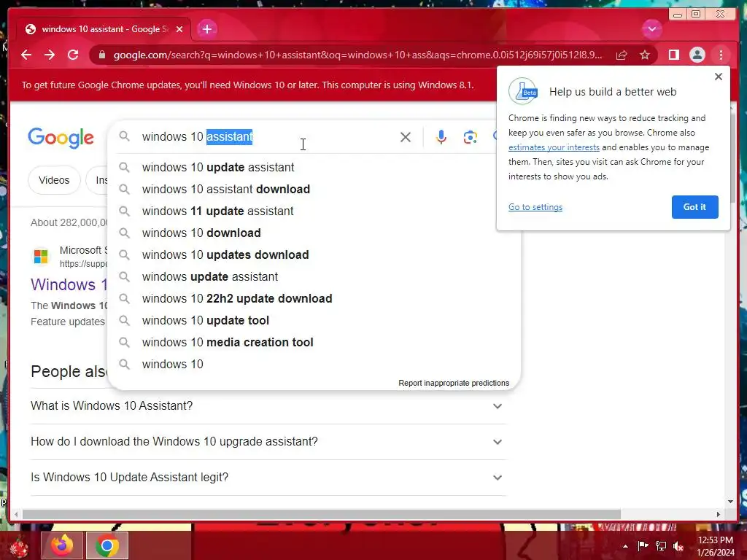Search by image with Google Lens icon

coord(471,137)
